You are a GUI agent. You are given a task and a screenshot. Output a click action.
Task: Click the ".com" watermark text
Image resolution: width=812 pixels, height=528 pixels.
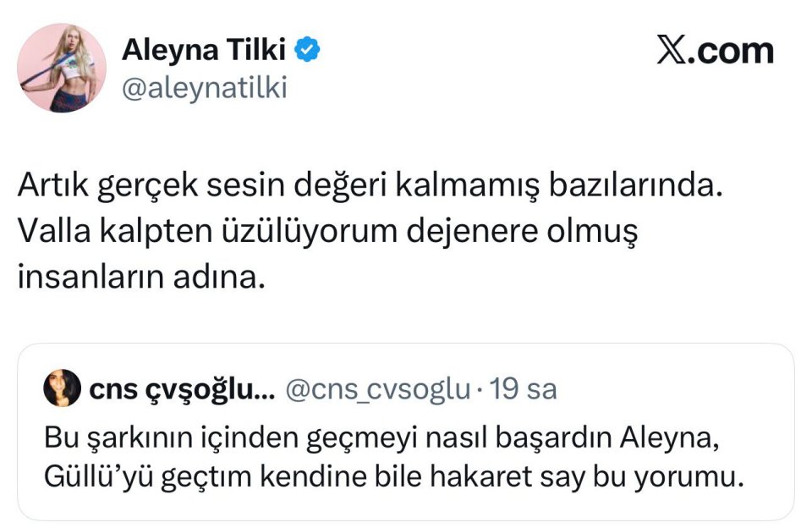click(732, 52)
